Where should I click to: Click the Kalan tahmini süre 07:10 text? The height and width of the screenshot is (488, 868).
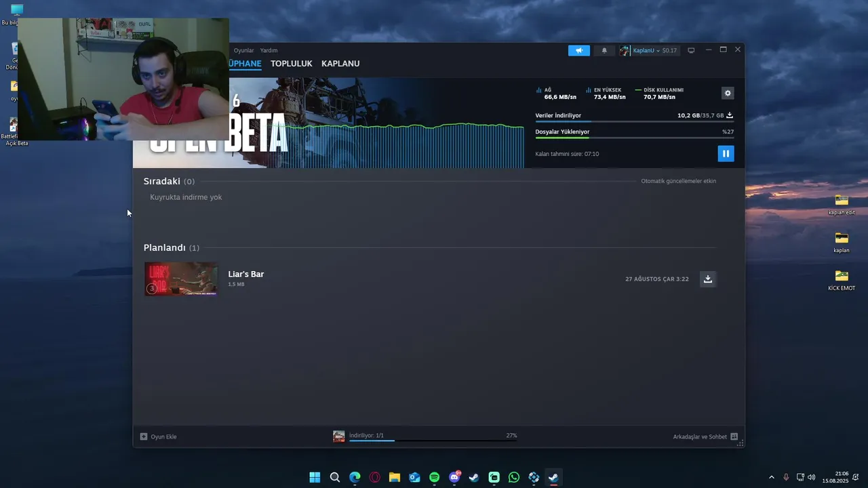tap(567, 155)
